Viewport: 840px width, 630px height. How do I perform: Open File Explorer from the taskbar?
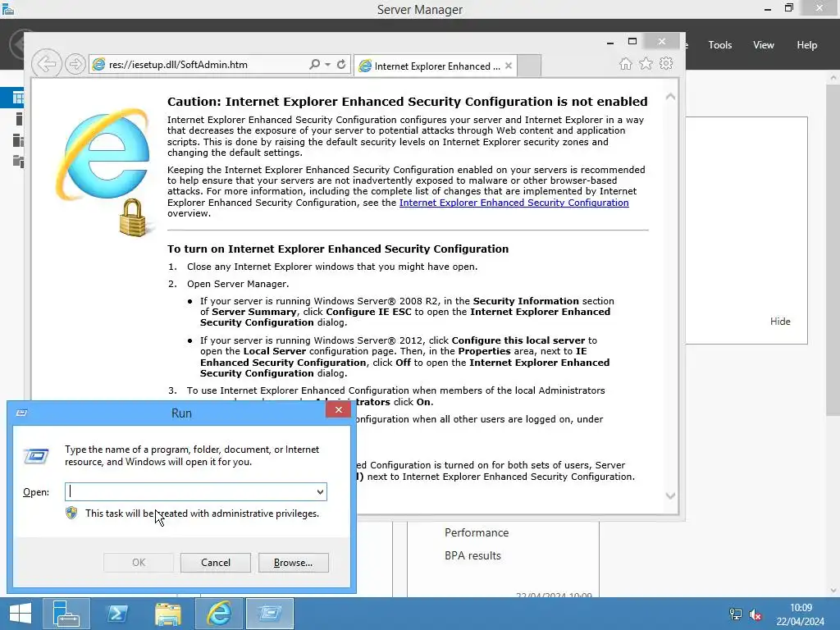168,614
